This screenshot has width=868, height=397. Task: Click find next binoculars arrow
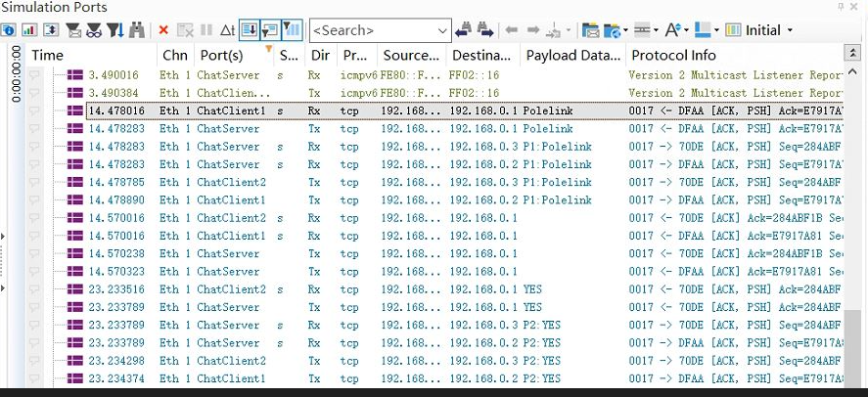485,30
